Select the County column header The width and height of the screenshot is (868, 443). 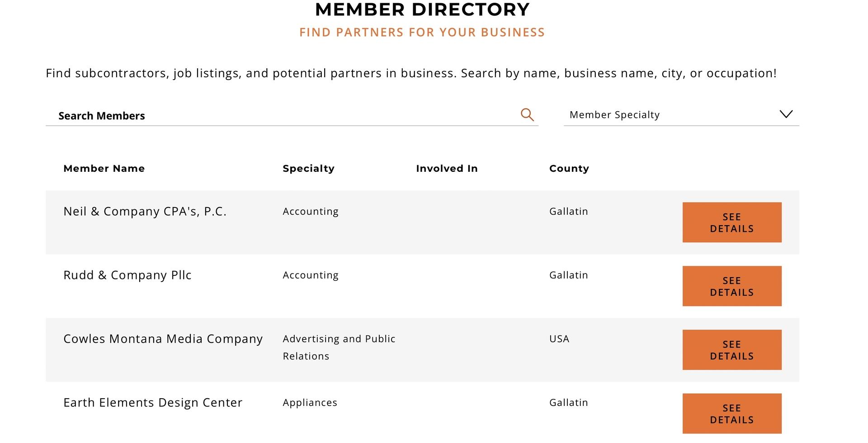coord(569,169)
